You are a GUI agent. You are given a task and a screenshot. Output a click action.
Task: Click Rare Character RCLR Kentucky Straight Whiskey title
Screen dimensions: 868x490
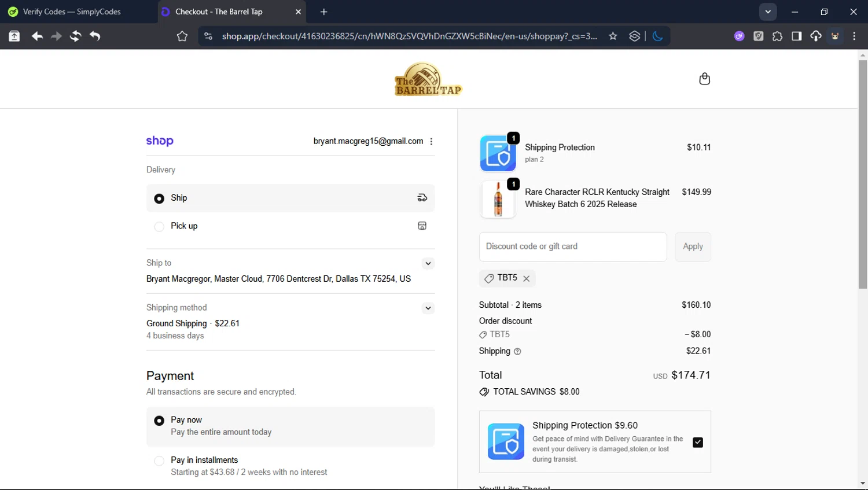pyautogui.click(x=597, y=198)
